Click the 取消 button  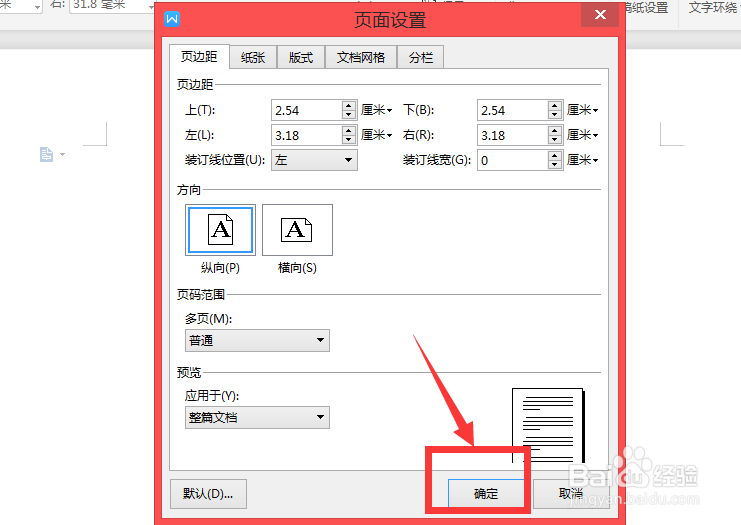point(571,494)
